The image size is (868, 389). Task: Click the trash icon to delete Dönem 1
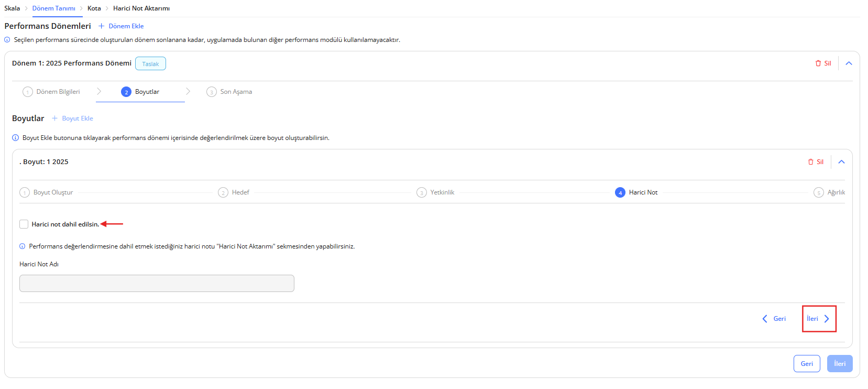pyautogui.click(x=818, y=63)
